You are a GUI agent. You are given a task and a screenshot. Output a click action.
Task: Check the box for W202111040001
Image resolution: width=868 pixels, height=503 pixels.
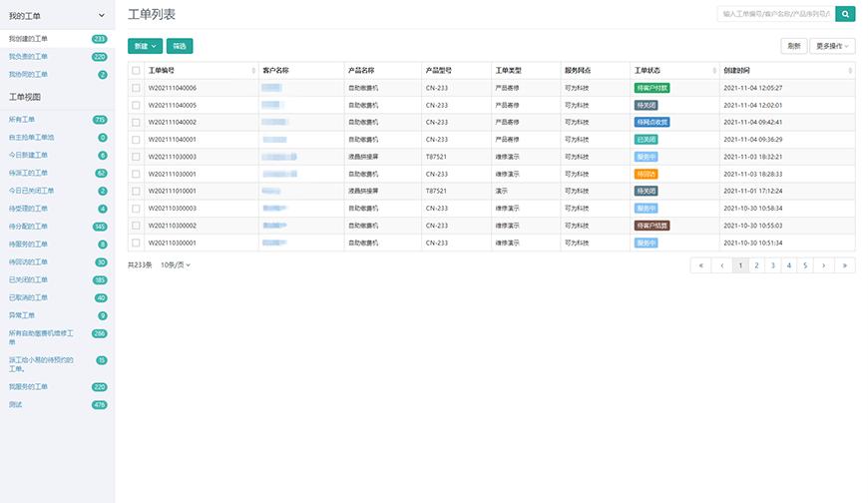[x=136, y=139]
